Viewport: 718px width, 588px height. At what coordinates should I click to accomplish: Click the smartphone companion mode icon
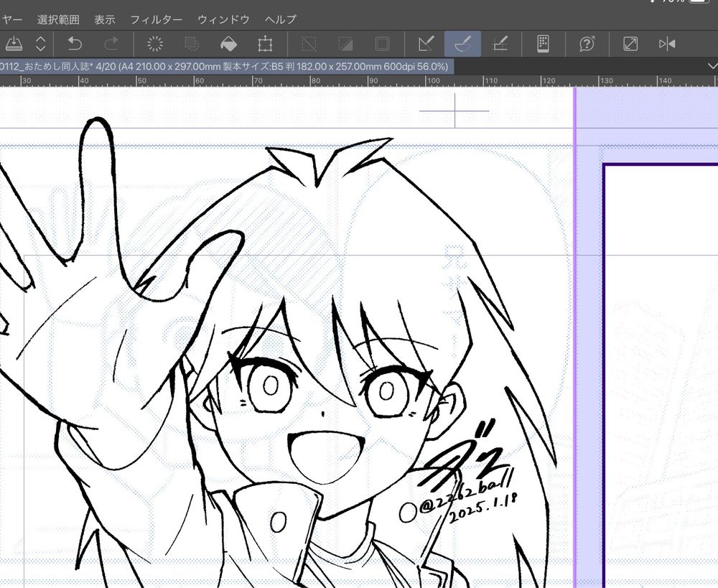pos(543,44)
